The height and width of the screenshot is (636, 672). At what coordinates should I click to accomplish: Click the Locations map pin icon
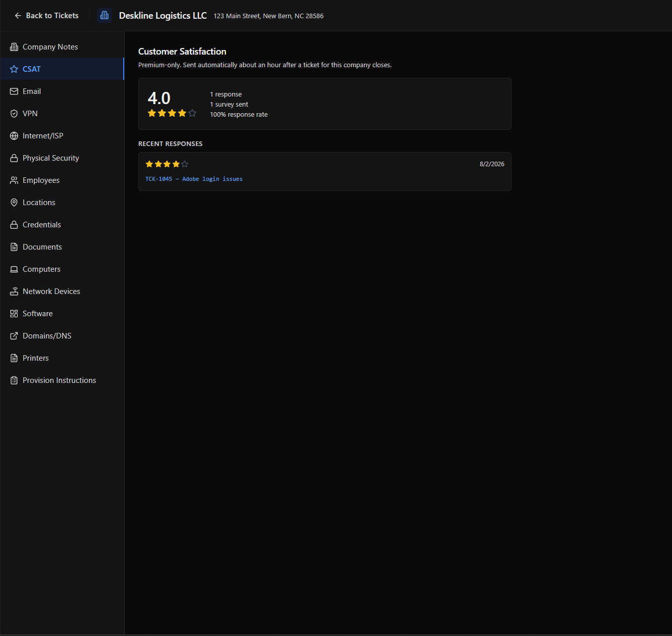14,203
